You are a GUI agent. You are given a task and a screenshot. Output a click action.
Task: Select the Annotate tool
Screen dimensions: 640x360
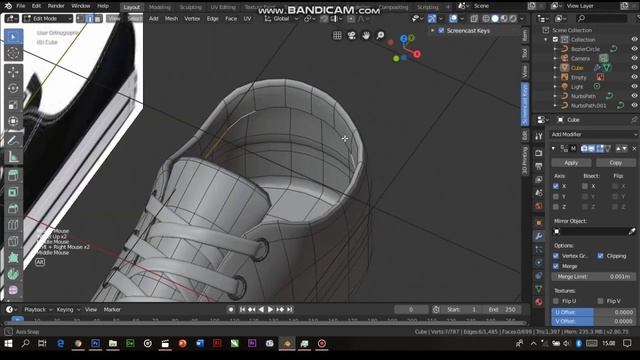coord(13,140)
